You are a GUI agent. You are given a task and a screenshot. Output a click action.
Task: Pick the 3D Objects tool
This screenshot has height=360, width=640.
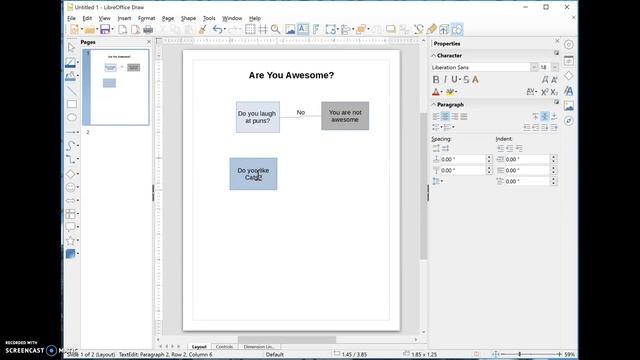click(70, 254)
